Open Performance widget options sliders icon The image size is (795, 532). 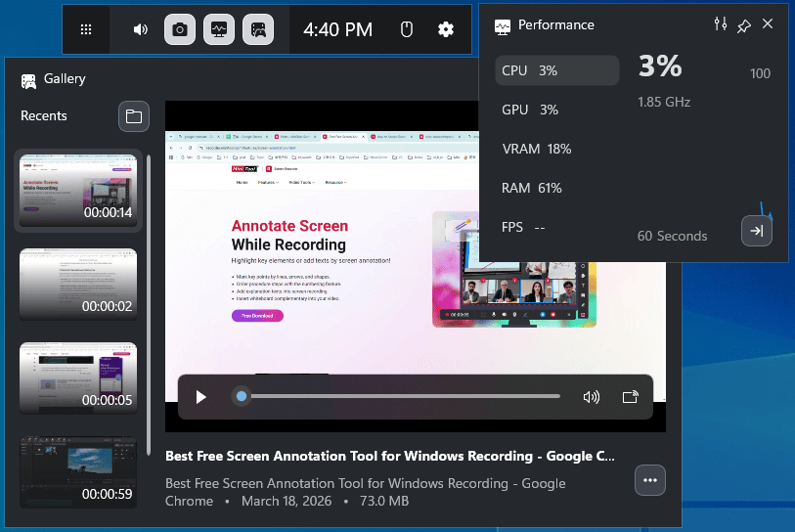(721, 23)
